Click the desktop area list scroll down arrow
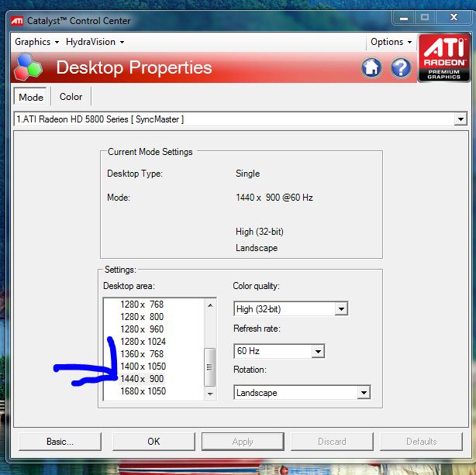This screenshot has width=476, height=475. point(210,394)
